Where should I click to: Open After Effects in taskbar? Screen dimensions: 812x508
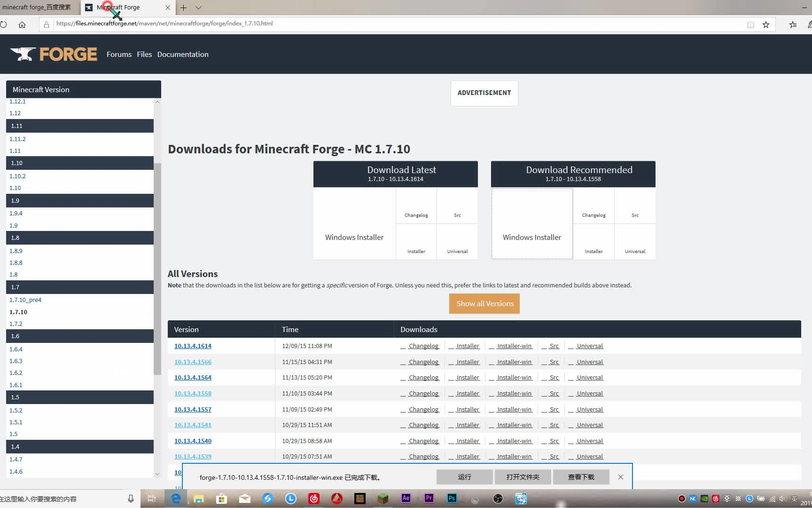point(406,499)
